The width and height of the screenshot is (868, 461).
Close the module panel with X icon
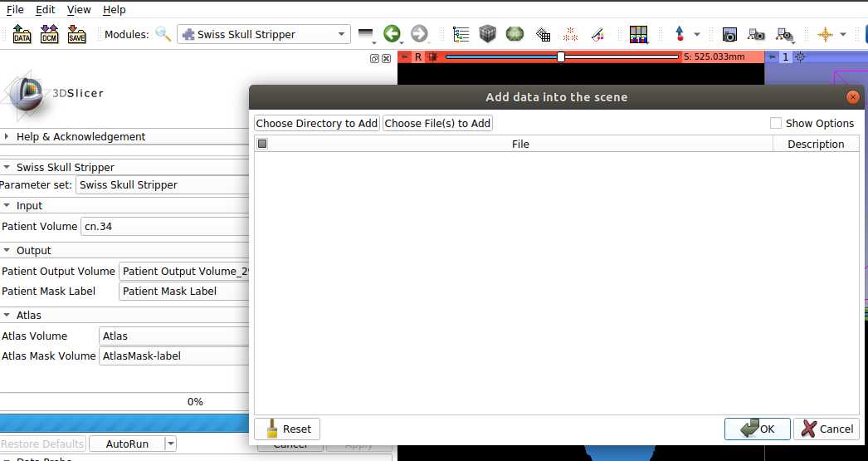[387, 58]
